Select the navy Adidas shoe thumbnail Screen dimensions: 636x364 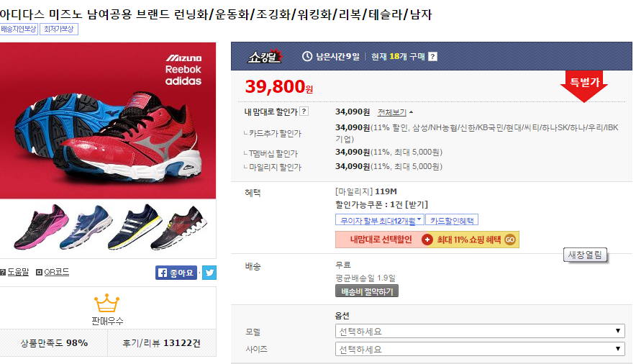[x=135, y=226]
